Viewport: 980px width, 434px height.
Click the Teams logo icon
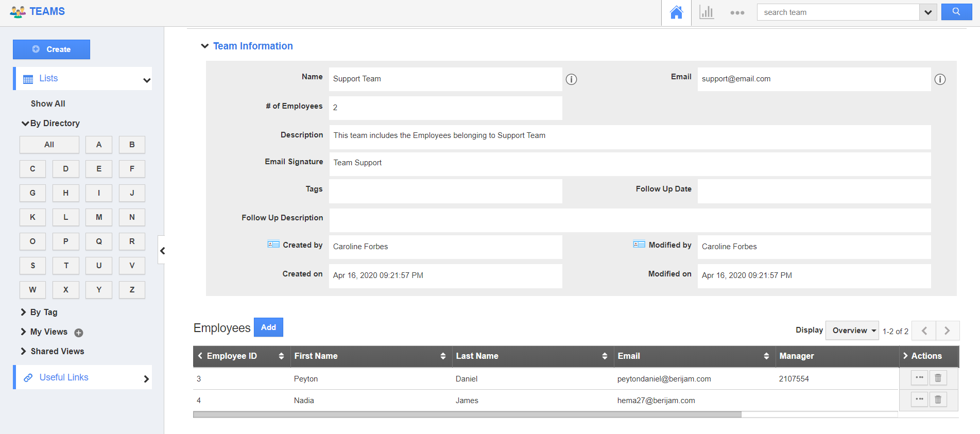click(x=18, y=11)
